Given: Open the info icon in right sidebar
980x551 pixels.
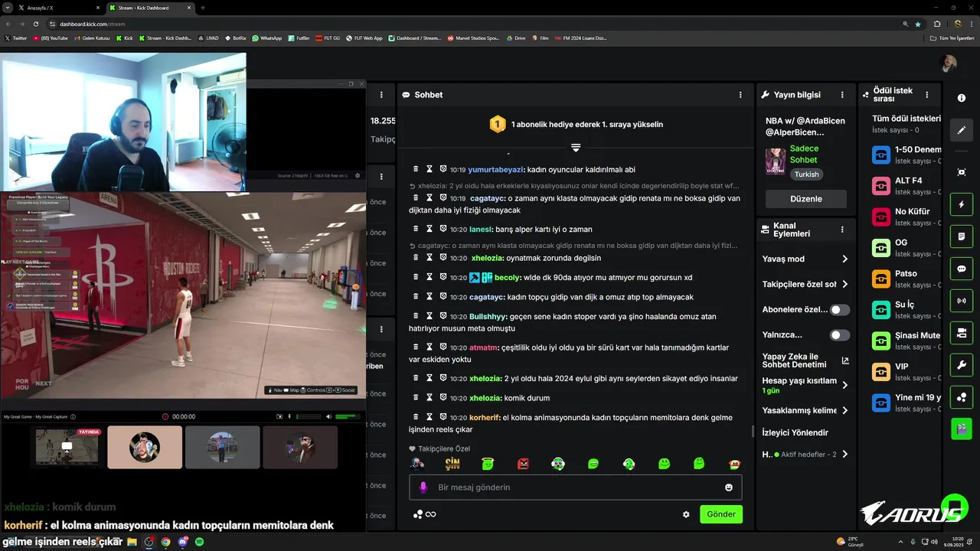Looking at the screenshot, I should [x=962, y=98].
